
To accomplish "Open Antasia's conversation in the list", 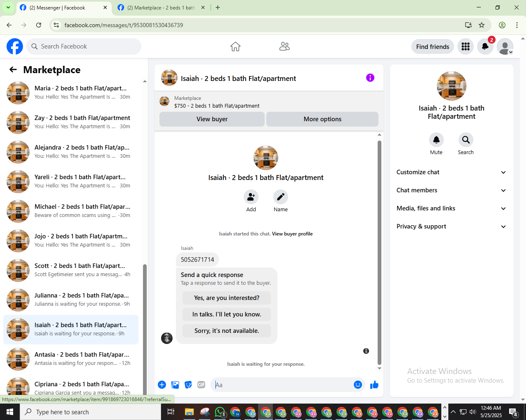I will (x=71, y=359).
